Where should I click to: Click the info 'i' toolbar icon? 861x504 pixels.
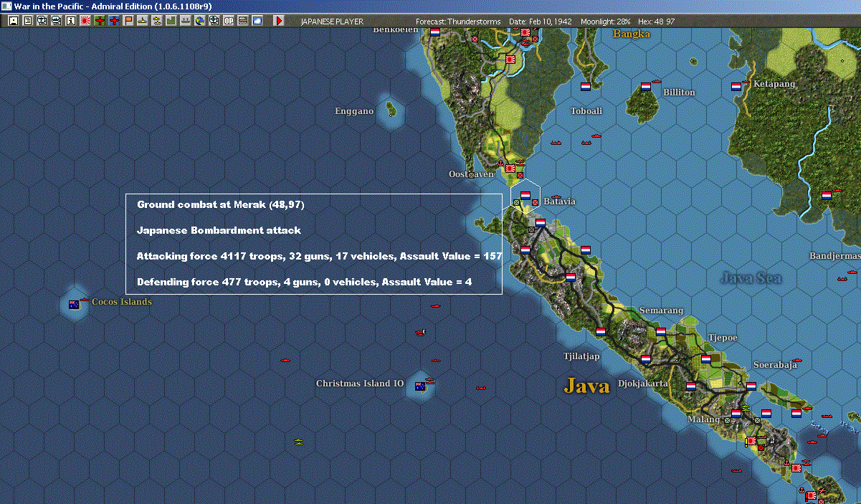tap(70, 21)
